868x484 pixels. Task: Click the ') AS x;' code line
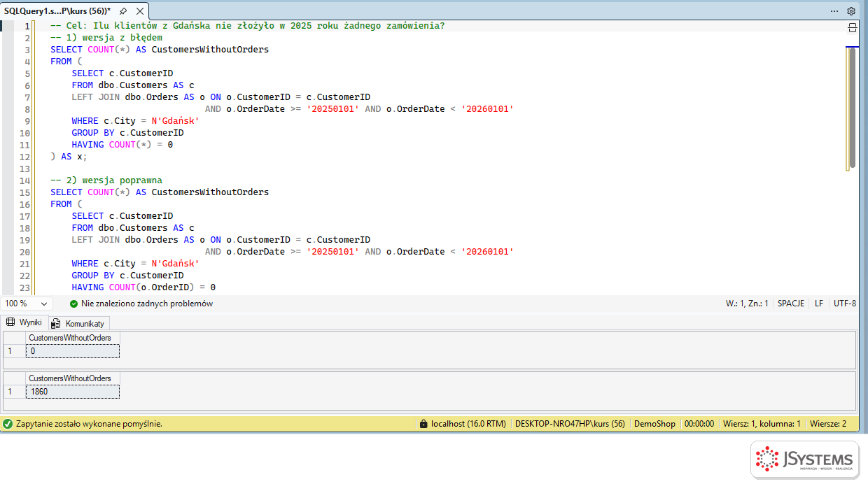69,157
